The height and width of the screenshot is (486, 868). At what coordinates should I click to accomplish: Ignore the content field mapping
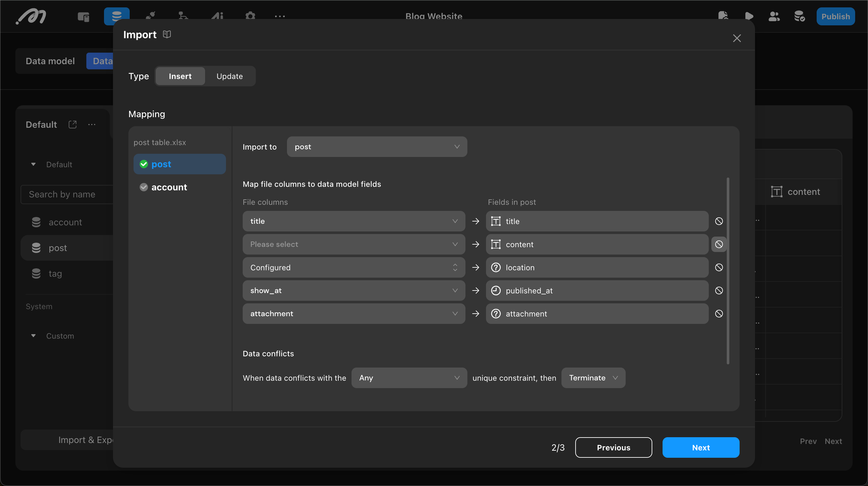(x=719, y=244)
